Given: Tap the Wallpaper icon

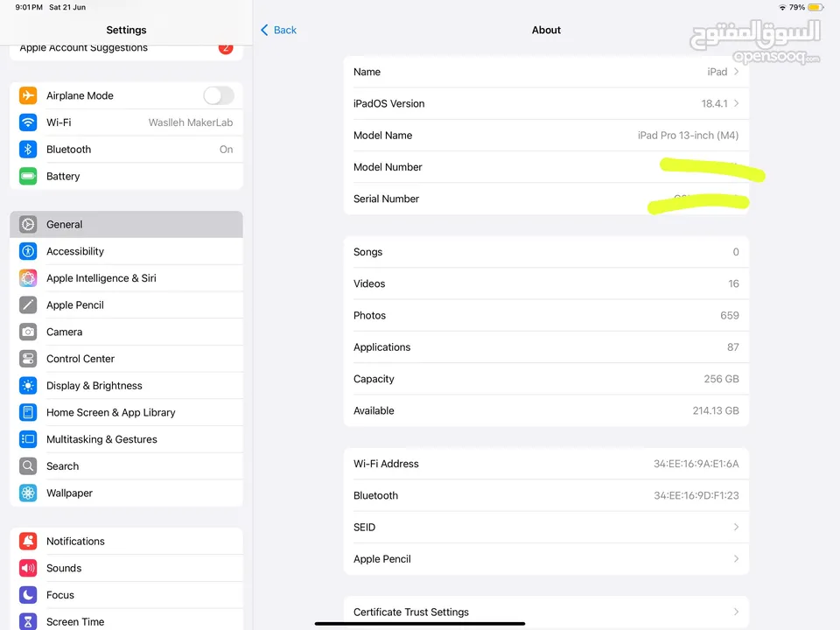Looking at the screenshot, I should [x=28, y=493].
